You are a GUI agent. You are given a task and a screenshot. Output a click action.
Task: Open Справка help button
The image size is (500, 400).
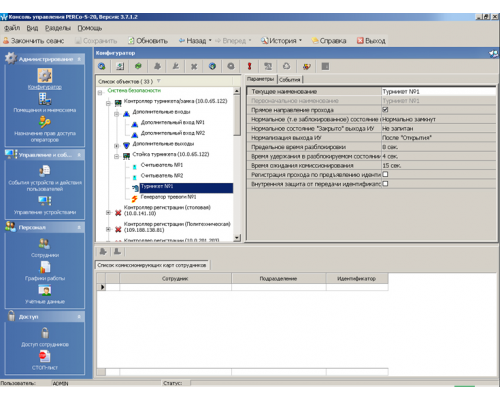click(329, 41)
